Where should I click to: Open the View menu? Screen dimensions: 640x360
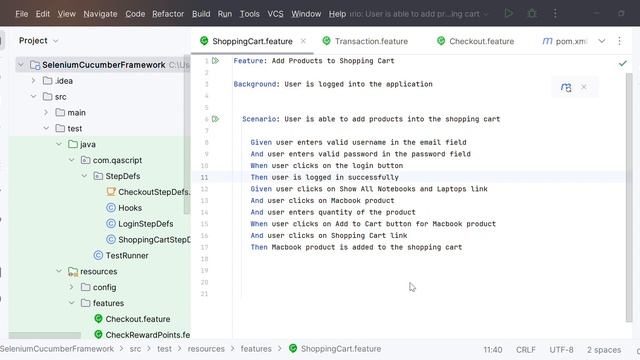click(66, 14)
